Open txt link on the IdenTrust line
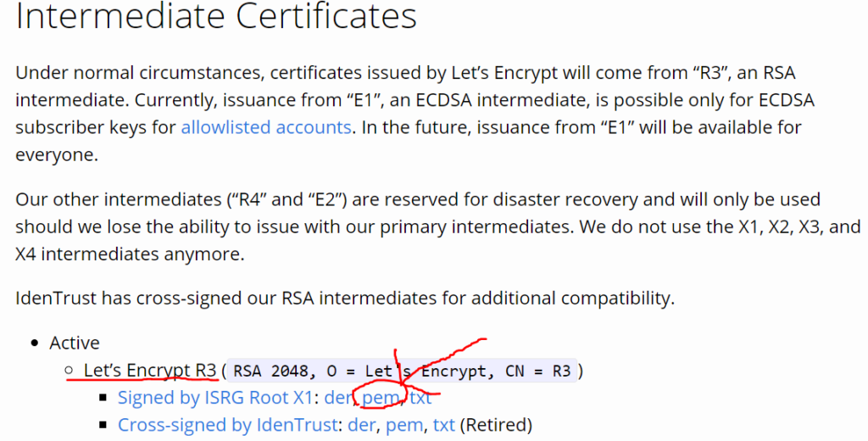This screenshot has width=868, height=441. coord(444,425)
